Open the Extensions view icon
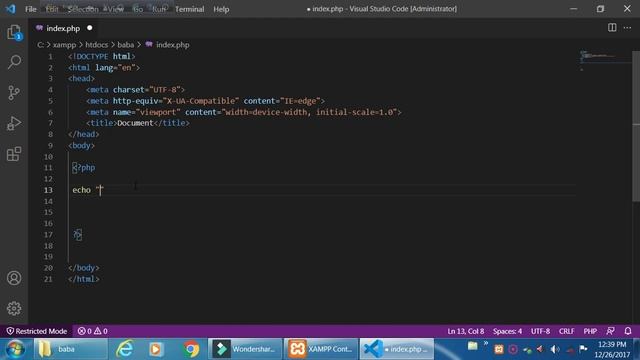640x360 pixels. click(x=14, y=154)
